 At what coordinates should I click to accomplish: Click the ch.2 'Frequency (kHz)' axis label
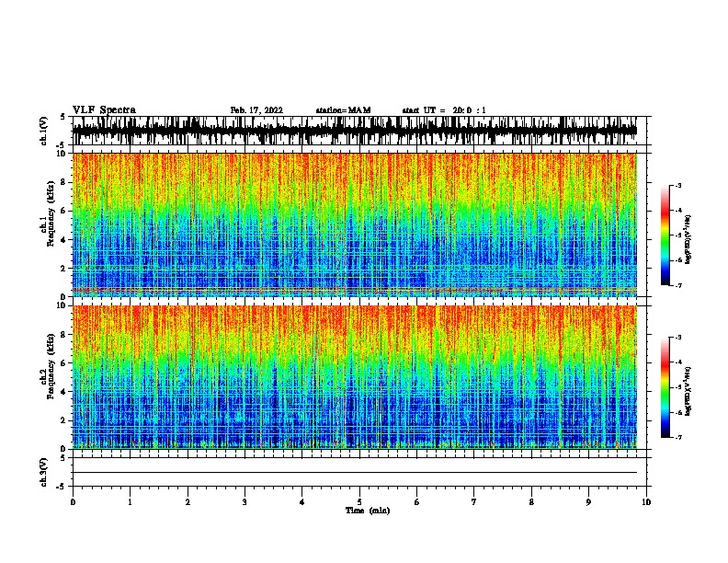coord(51,366)
